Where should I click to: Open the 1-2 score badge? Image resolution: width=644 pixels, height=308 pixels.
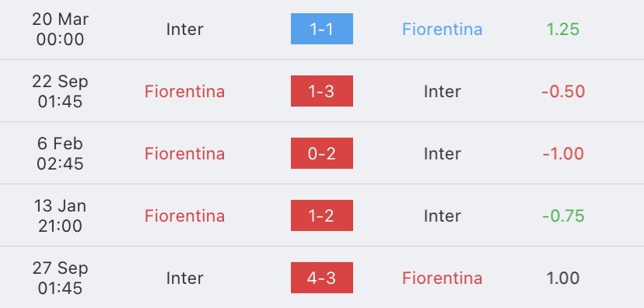point(321,215)
